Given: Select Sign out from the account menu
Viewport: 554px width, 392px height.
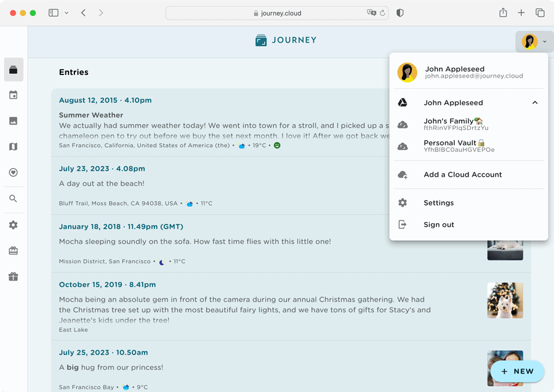Looking at the screenshot, I should (438, 224).
